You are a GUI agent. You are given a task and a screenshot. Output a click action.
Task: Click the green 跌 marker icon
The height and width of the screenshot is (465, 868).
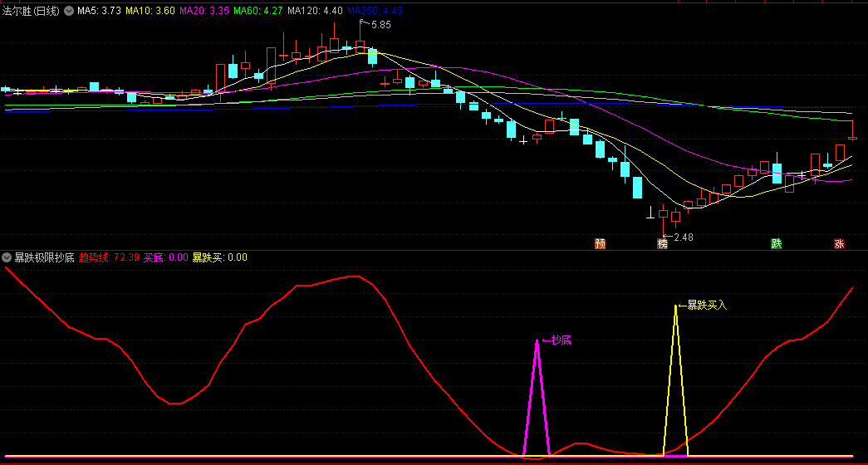776,244
